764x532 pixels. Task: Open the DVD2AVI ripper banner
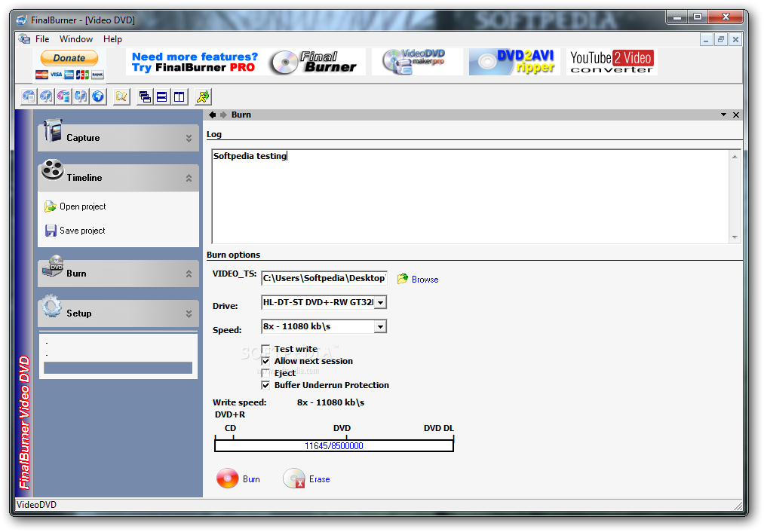(514, 62)
